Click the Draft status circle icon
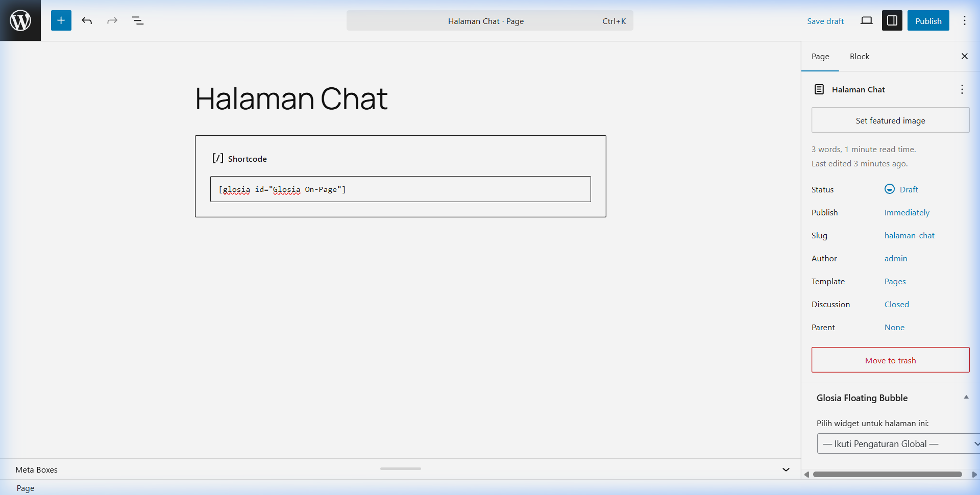Screen dimensions: 980x495 (890, 189)
